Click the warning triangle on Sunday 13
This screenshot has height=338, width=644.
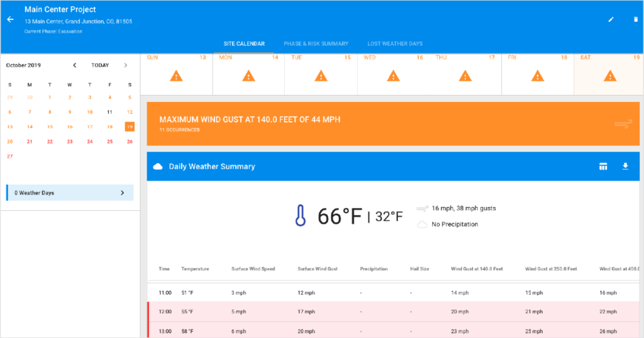176,76
